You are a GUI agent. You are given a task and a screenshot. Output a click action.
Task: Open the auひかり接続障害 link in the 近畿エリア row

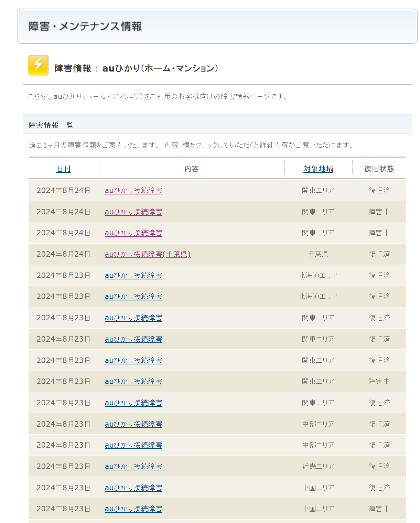pyautogui.click(x=133, y=466)
